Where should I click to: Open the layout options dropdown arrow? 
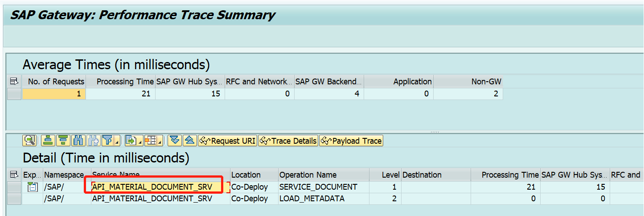click(160, 141)
